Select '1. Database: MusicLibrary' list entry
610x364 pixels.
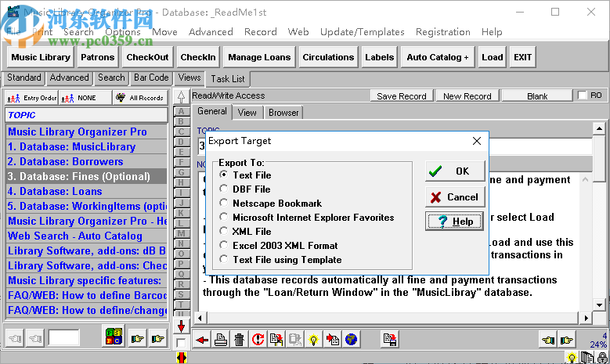(86, 147)
